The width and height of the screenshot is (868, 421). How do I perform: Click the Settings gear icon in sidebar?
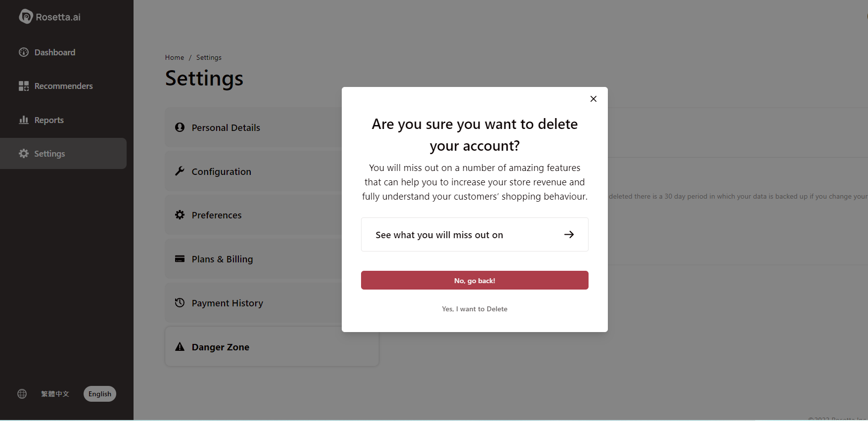pos(24,154)
